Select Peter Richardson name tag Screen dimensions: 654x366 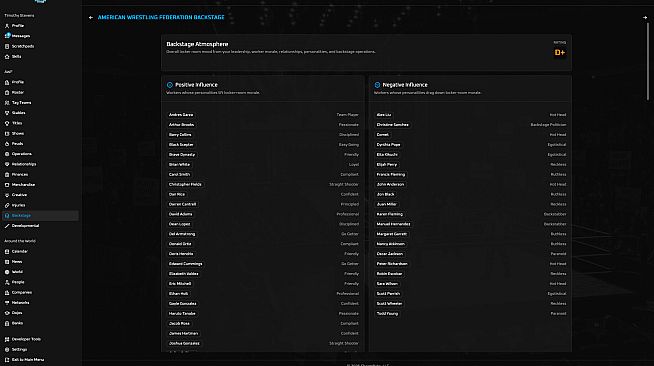392,264
